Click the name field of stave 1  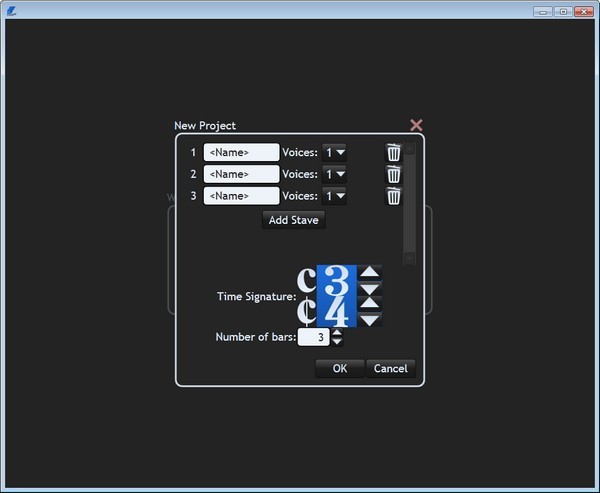point(241,152)
